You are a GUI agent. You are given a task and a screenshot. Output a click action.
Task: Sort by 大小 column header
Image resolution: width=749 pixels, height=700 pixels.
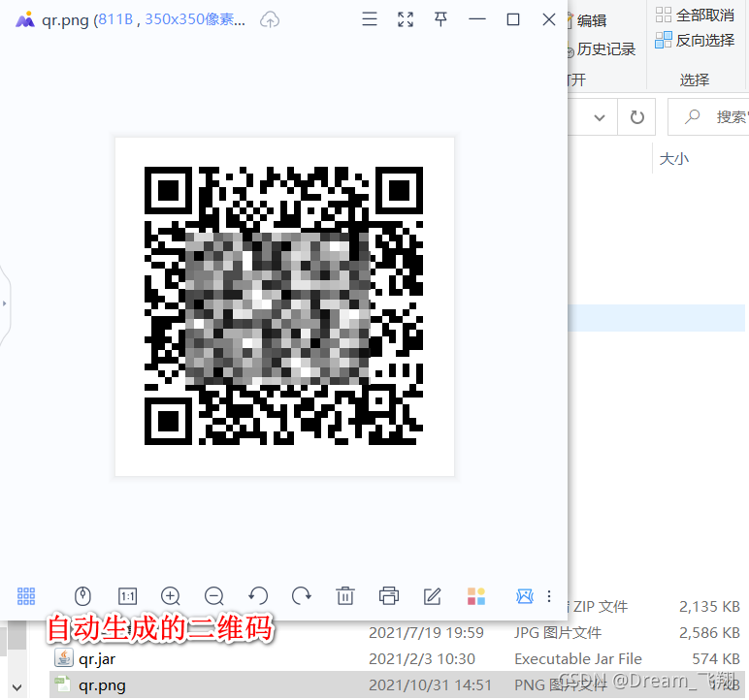tap(674, 159)
